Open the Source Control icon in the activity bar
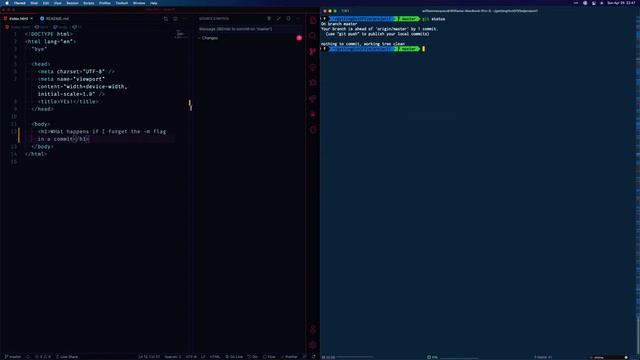640x360 pixels. coord(313,51)
